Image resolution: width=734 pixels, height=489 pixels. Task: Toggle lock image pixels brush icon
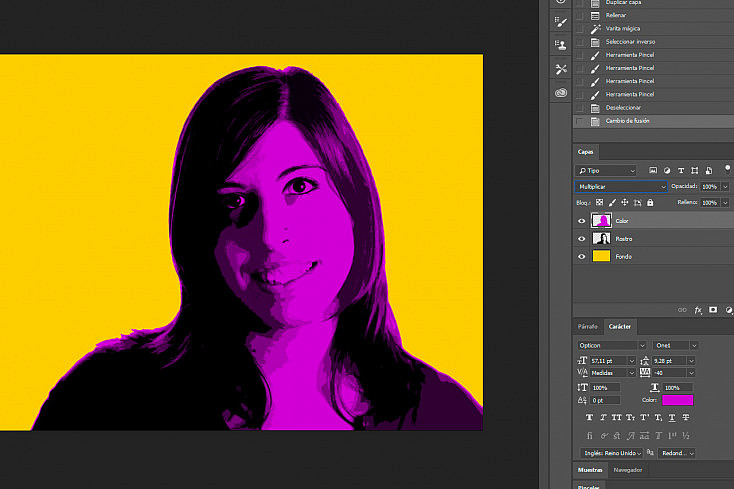(612, 203)
